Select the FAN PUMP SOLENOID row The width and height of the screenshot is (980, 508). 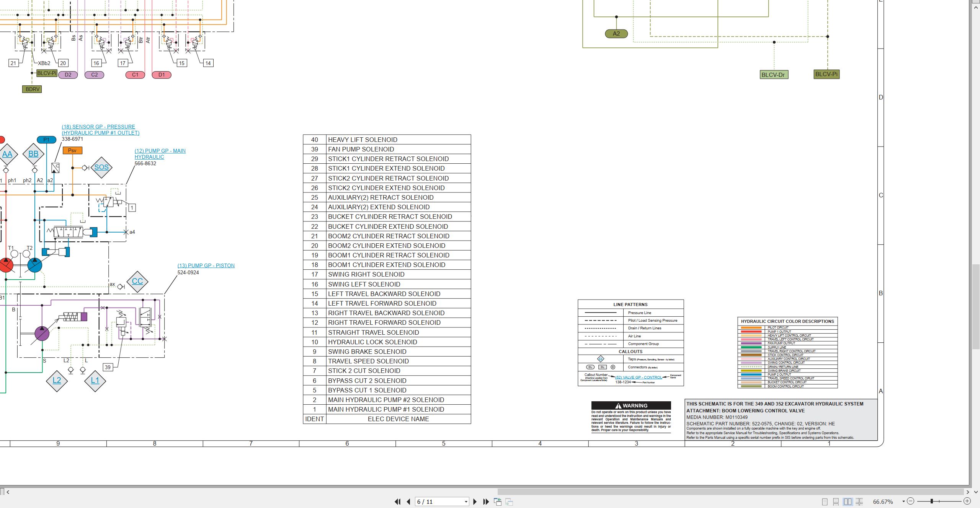(x=387, y=149)
